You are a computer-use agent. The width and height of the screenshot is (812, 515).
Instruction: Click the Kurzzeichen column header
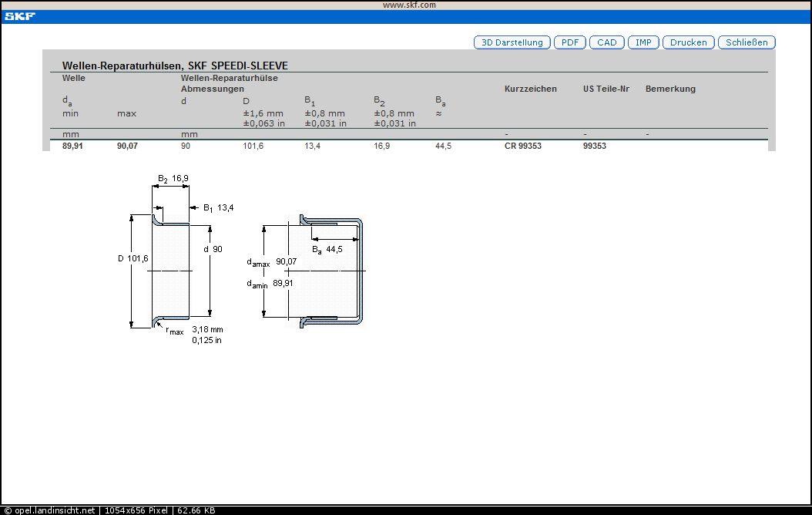(x=530, y=89)
